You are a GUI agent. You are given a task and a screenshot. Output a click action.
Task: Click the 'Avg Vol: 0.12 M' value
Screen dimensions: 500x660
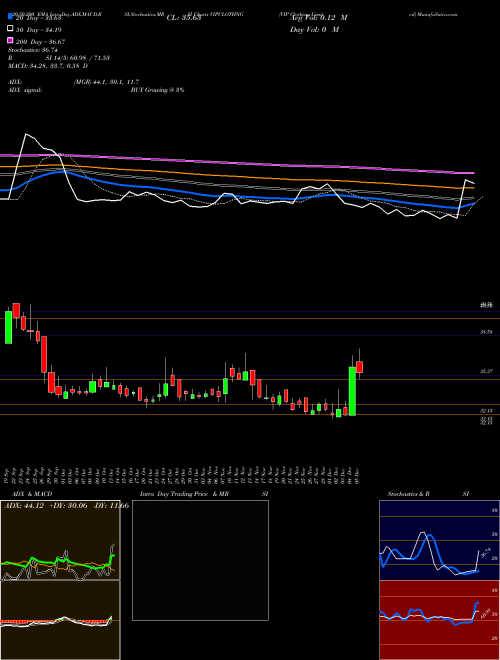[318, 18]
